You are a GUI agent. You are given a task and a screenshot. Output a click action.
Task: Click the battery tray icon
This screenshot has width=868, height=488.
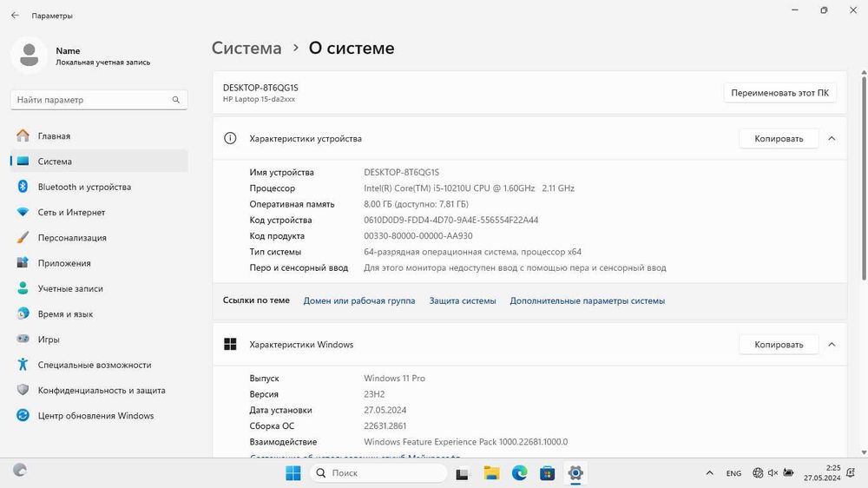pyautogui.click(x=788, y=473)
